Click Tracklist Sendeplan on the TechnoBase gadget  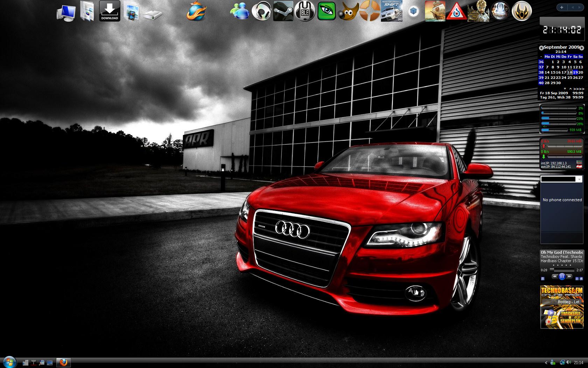(x=570, y=317)
